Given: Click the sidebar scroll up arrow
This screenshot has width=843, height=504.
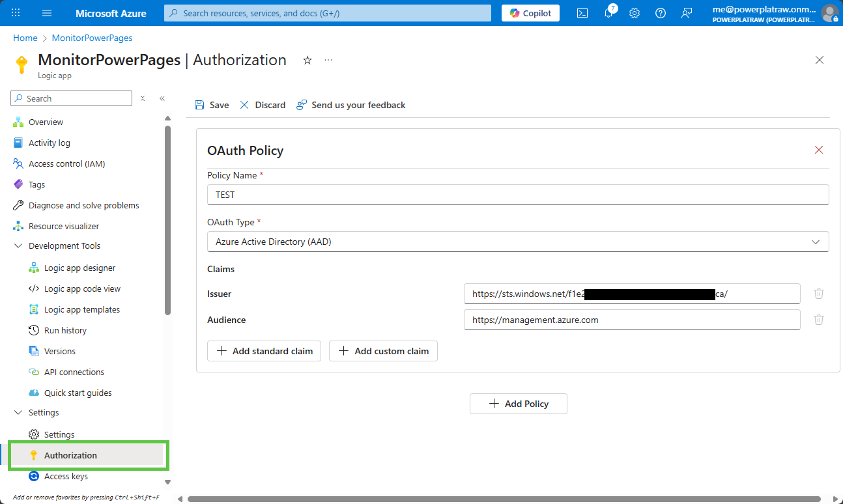Looking at the screenshot, I should click(167, 118).
